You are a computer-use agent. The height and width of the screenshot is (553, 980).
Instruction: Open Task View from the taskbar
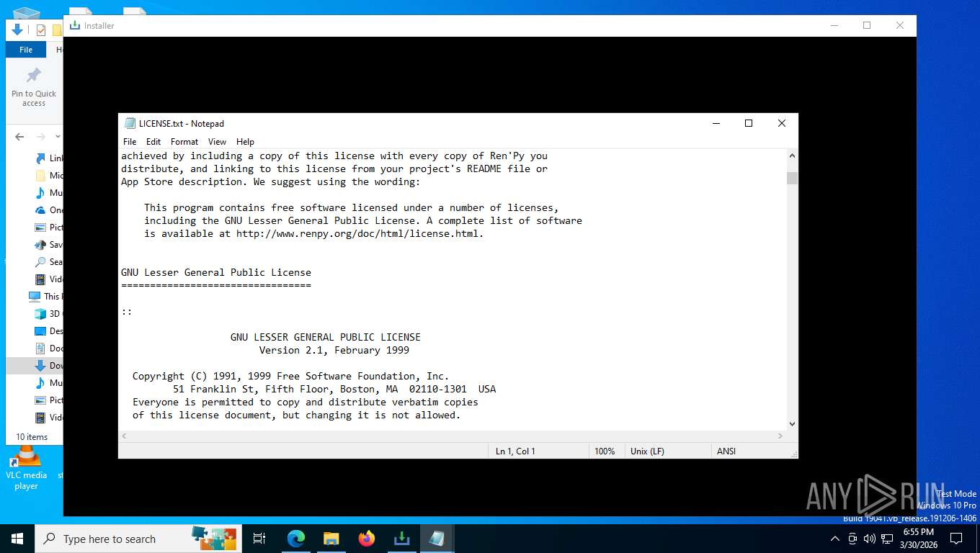tap(259, 539)
